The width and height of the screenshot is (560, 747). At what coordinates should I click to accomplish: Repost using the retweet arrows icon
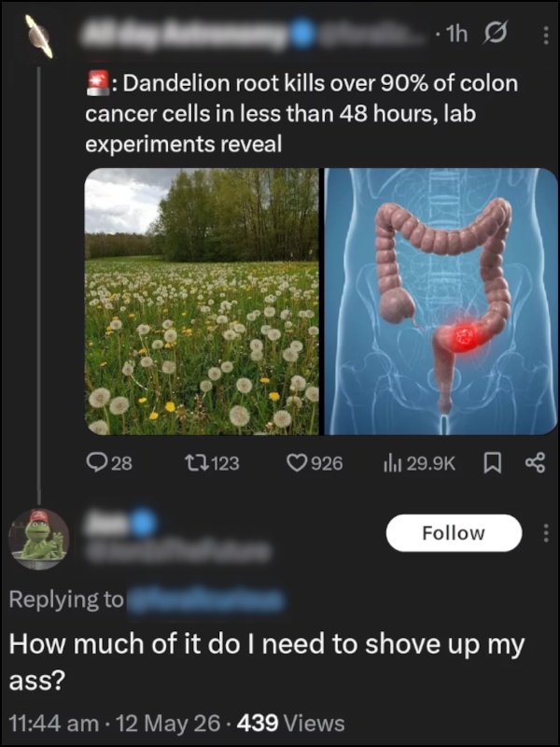[x=197, y=462]
